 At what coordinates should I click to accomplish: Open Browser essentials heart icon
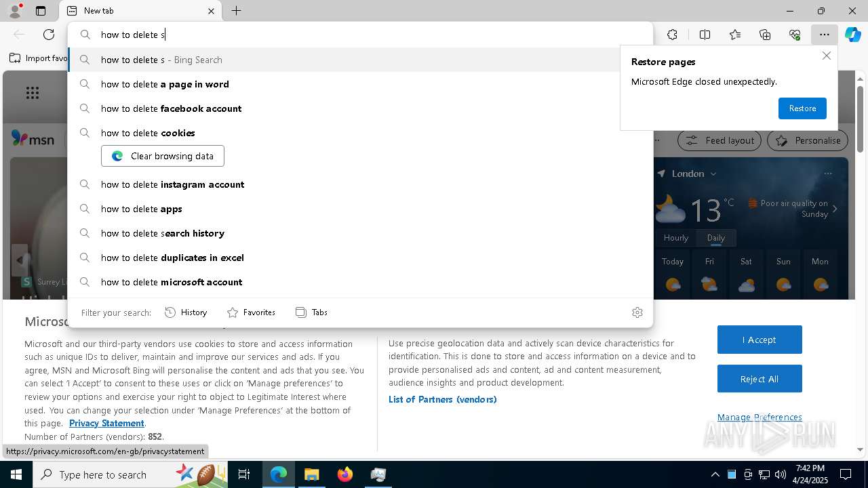[795, 35]
